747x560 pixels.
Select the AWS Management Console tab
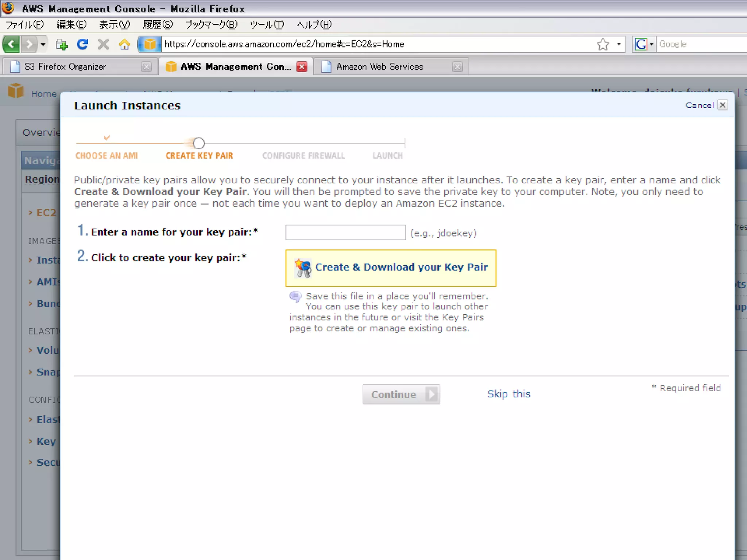click(236, 66)
